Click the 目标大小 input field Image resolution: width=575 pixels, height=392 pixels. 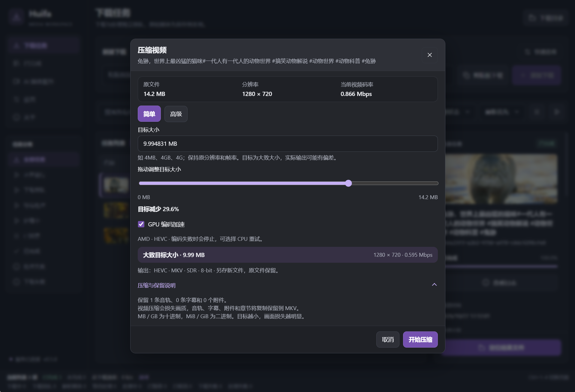click(287, 144)
